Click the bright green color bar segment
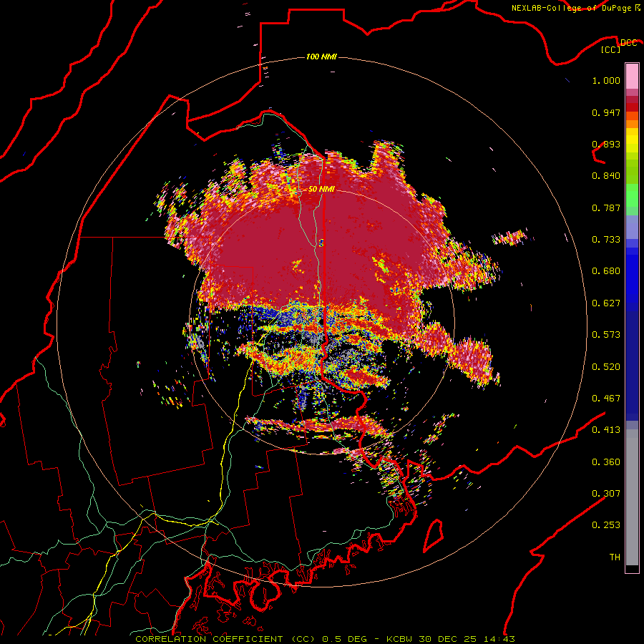Viewport: 644px width, 644px height. click(x=632, y=195)
